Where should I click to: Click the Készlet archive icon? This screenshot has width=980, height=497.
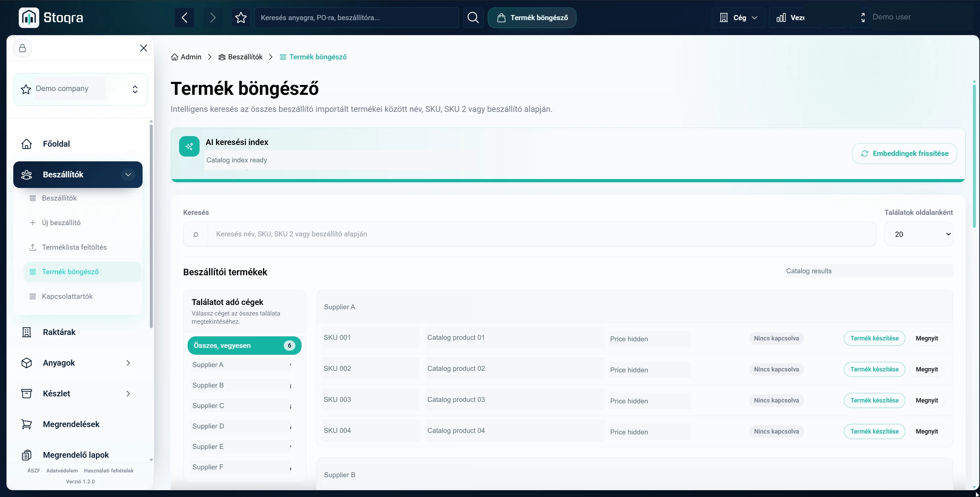click(27, 394)
